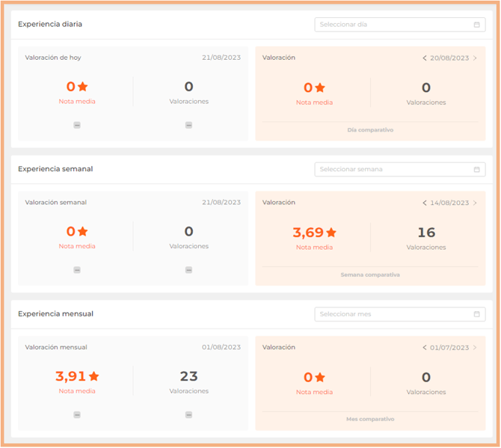This screenshot has width=501, height=448.
Task: Click the calendar icon in Seleccionar mes field
Action: (x=476, y=314)
